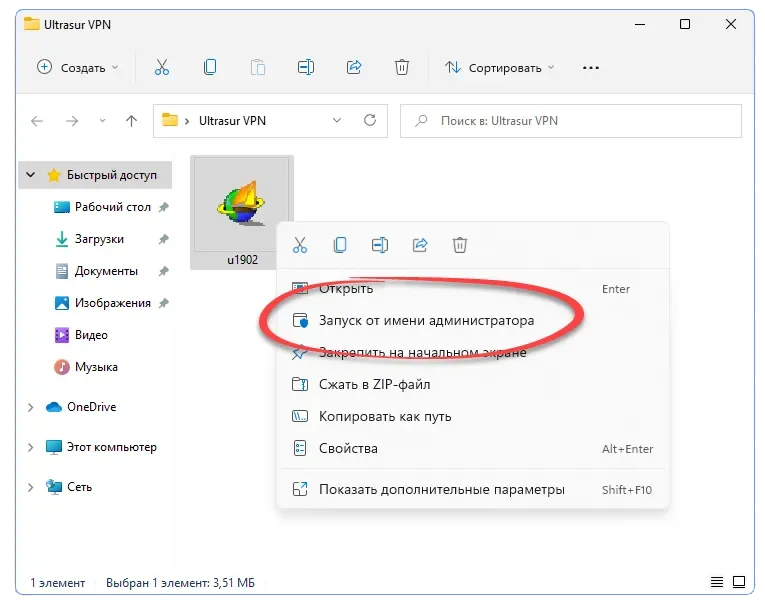The width and height of the screenshot is (765, 601).
Task: Open the three-dots See more toolbar menu
Action: click(590, 67)
